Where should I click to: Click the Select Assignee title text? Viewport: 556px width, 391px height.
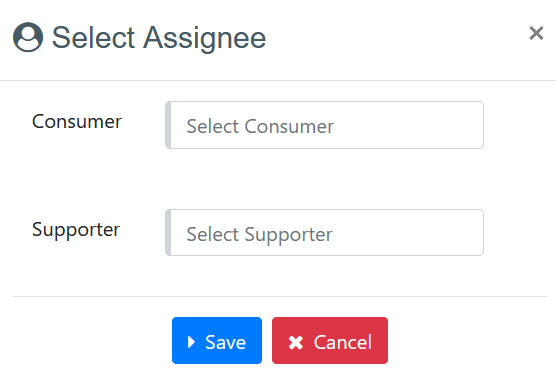159,38
